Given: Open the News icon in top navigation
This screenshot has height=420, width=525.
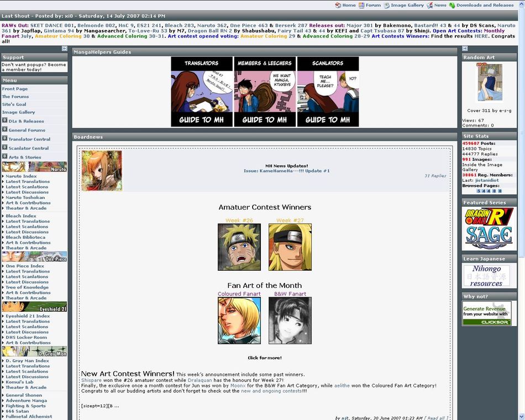Looking at the screenshot, I should tap(429, 5).
